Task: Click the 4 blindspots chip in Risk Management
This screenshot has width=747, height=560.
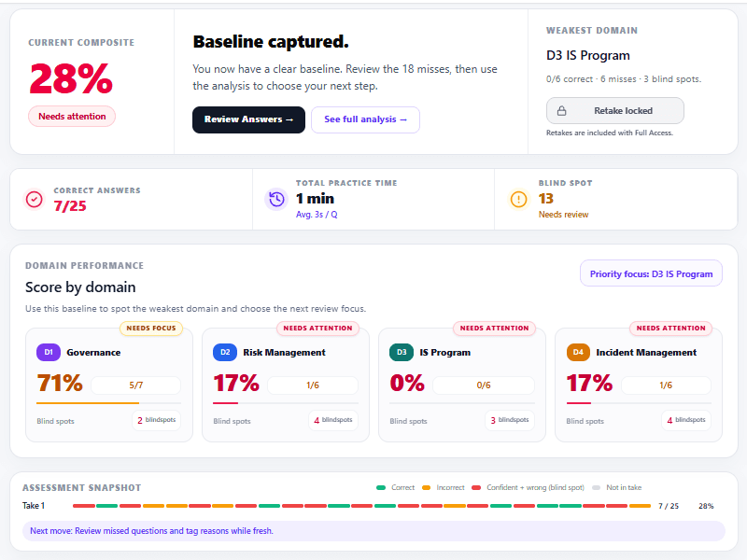Action: coord(333,421)
